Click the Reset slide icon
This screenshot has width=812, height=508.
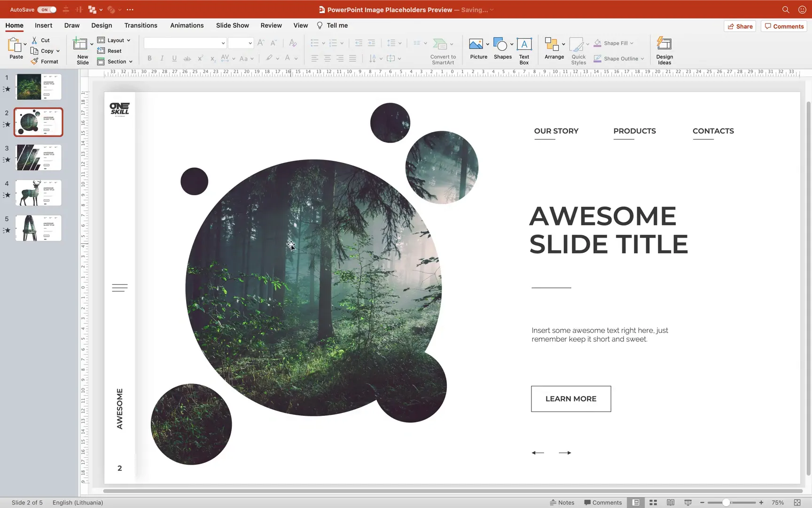point(101,51)
